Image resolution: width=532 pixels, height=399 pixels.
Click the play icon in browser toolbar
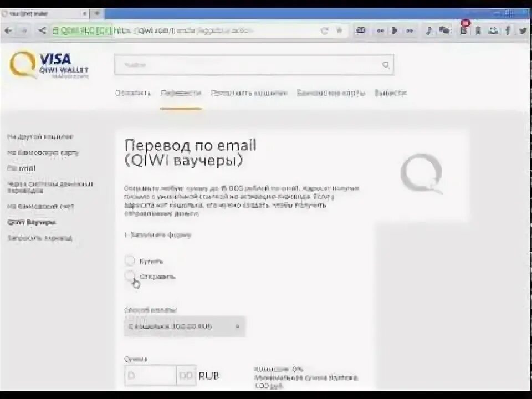[x=395, y=31]
